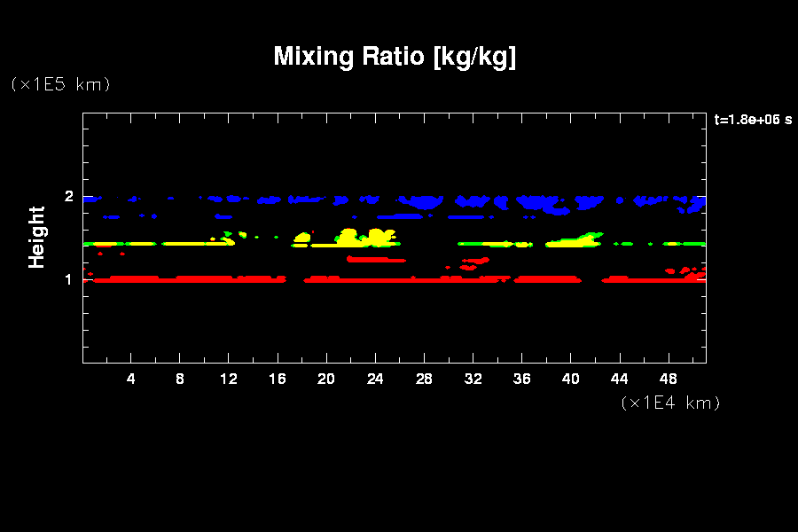798x532 pixels.
Task: Select the y-axis tick label "2"
Action: point(67,197)
